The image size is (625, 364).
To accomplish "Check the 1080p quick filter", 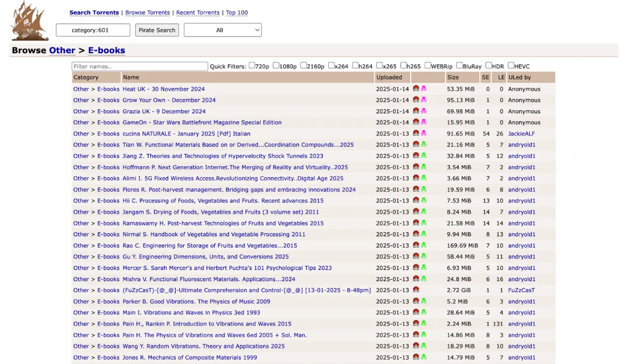I will 276,65.
